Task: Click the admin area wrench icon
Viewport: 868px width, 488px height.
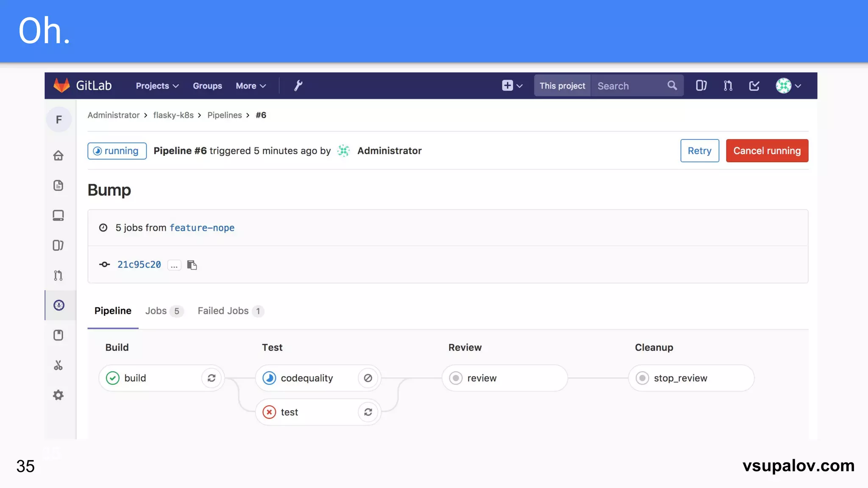Action: 298,86
